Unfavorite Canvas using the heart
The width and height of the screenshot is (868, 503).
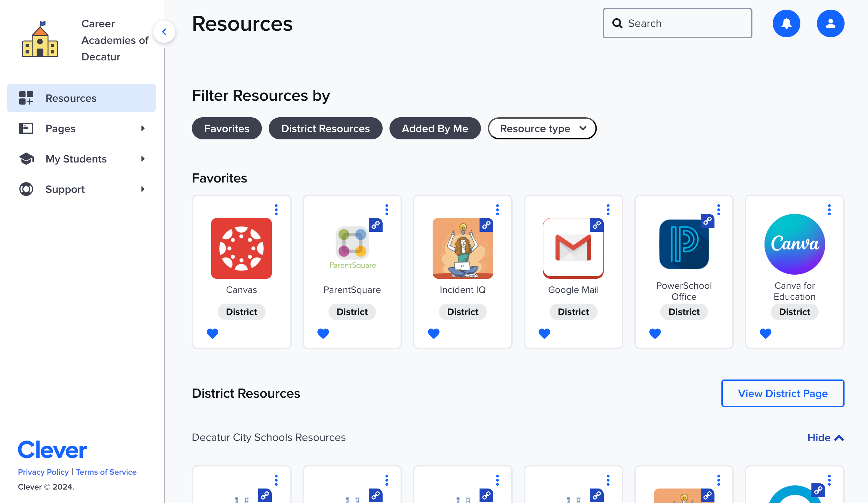tap(213, 333)
